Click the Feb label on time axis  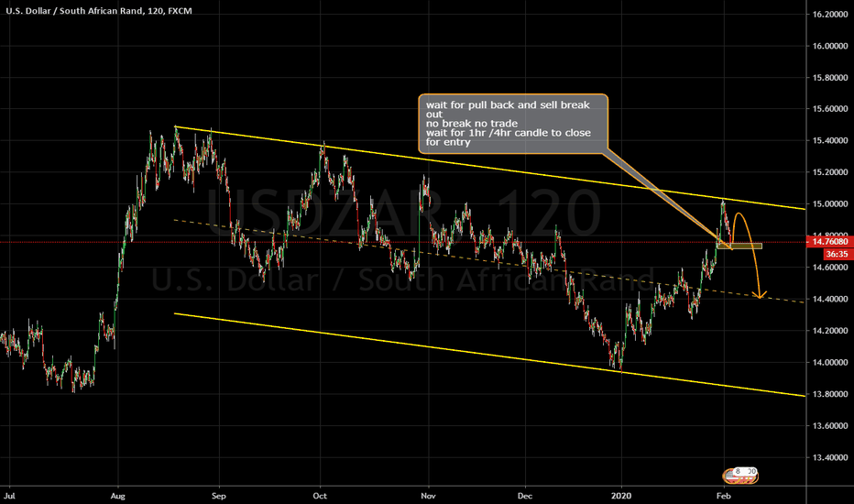[x=723, y=496]
